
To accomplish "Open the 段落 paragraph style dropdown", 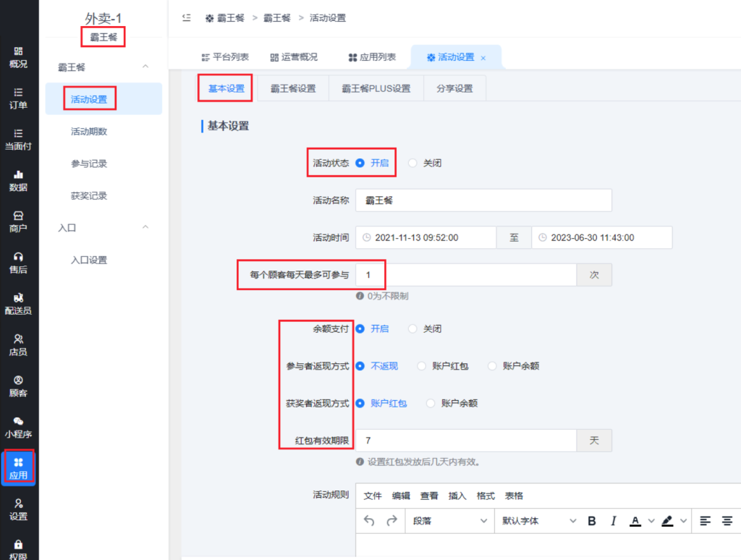I will pos(449,521).
